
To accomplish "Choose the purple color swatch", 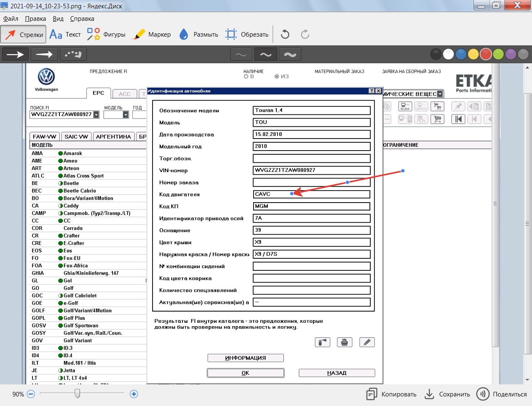I will coord(511,54).
